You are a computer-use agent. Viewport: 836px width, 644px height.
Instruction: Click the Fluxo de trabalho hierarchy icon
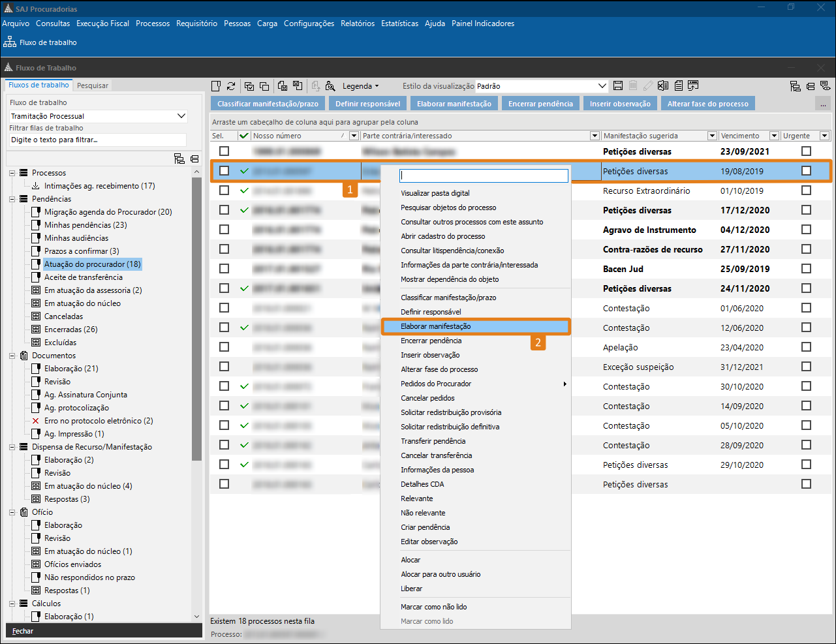(10, 42)
